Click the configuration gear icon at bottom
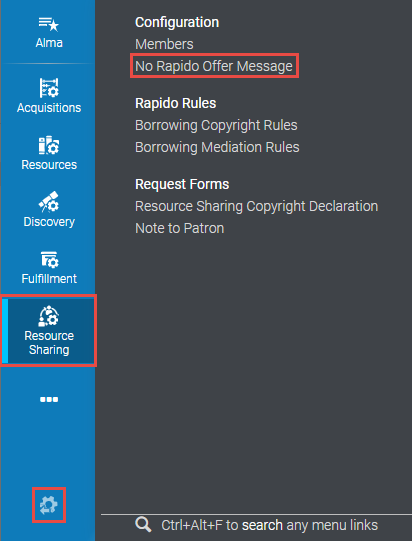Screen dimensions: 412x541 pyautogui.click(x=49, y=505)
